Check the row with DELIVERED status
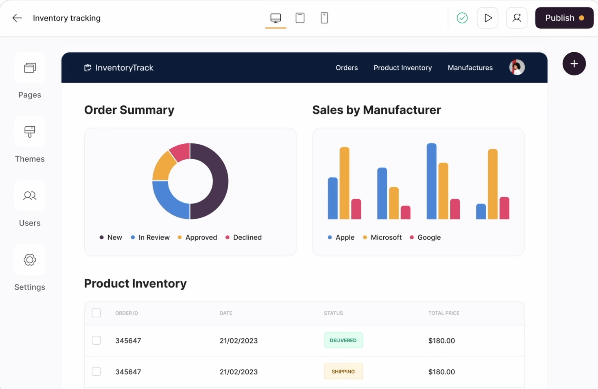The height and width of the screenshot is (389, 598). click(96, 340)
